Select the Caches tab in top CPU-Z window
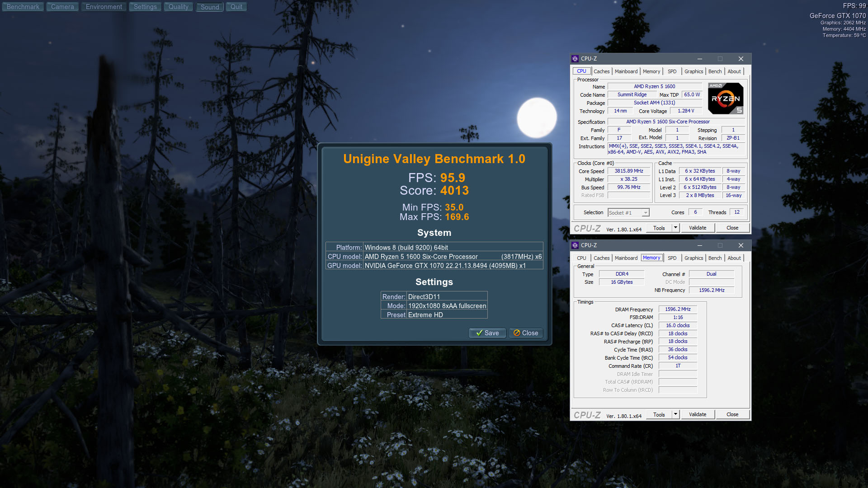868x488 pixels. [x=602, y=71]
